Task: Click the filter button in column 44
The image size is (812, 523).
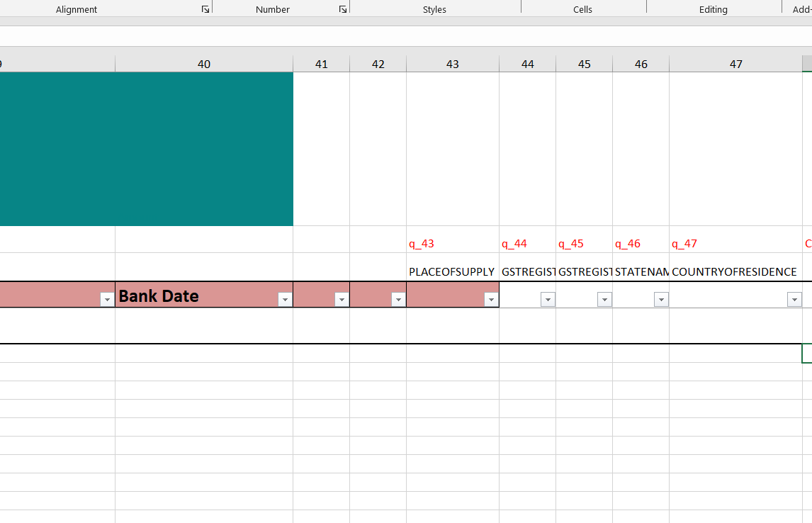Action: (x=548, y=300)
